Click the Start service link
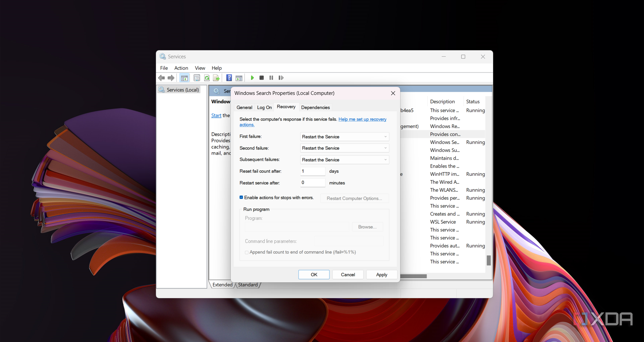 point(216,115)
